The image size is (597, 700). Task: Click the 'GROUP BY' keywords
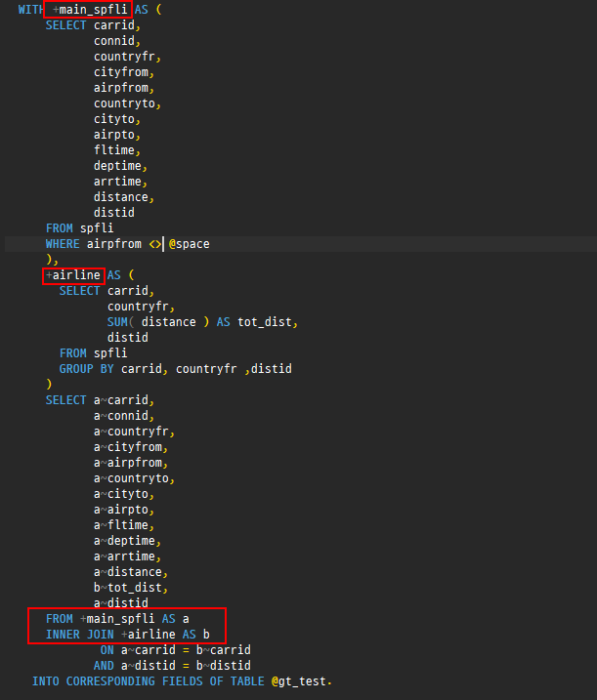(87, 369)
